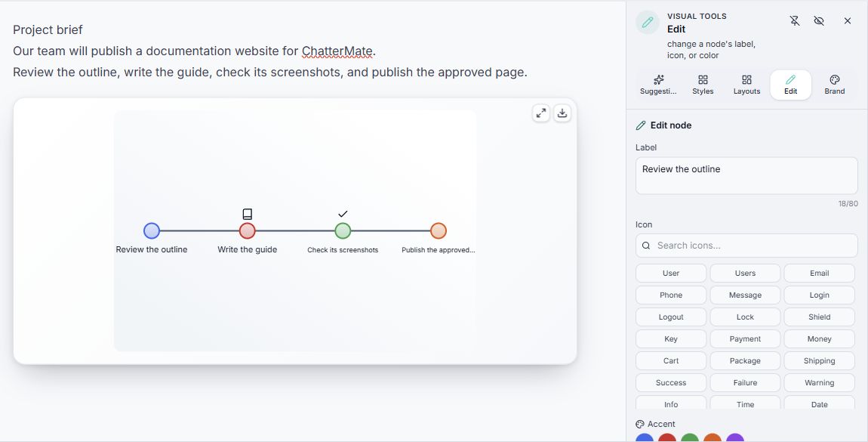Choose the Users icon option

point(745,273)
